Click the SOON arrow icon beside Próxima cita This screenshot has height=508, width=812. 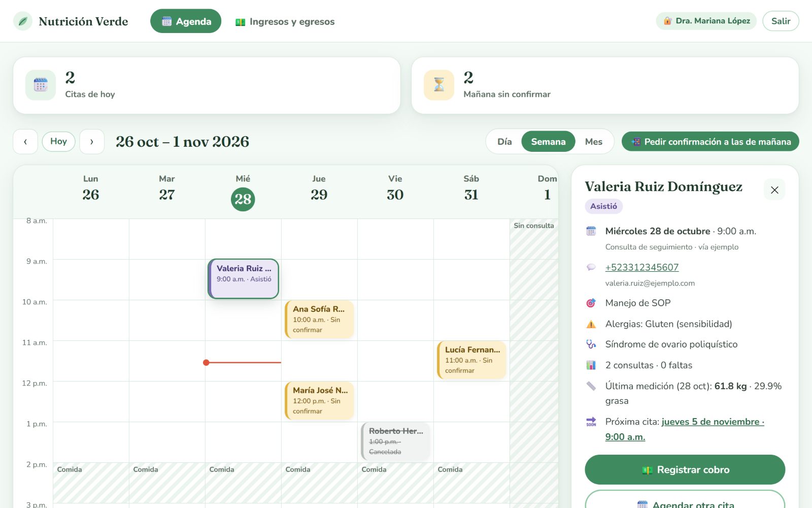[x=591, y=422]
